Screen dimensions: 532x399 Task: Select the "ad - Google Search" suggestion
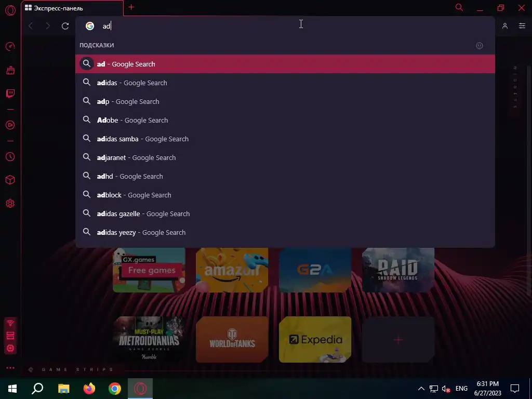pos(285,64)
